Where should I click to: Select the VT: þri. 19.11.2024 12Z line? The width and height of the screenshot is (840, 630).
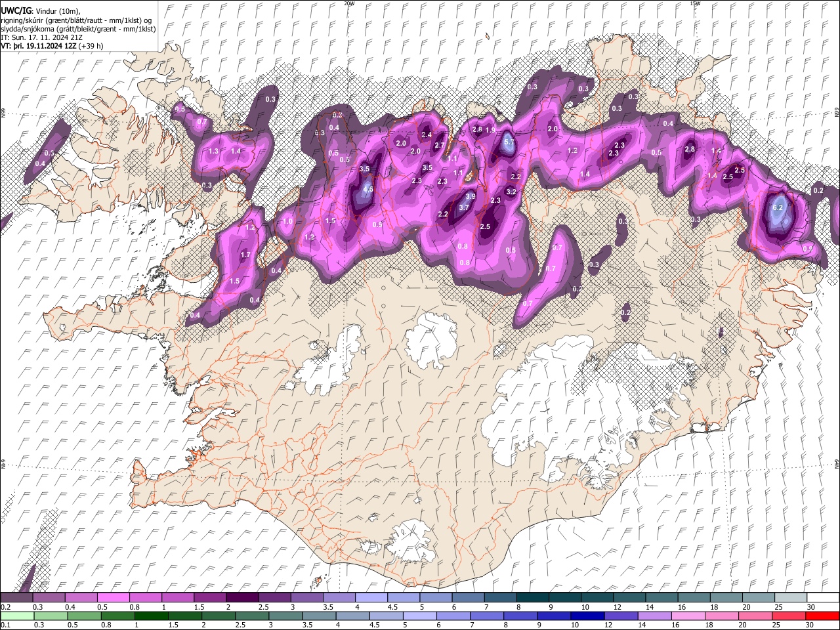point(52,47)
